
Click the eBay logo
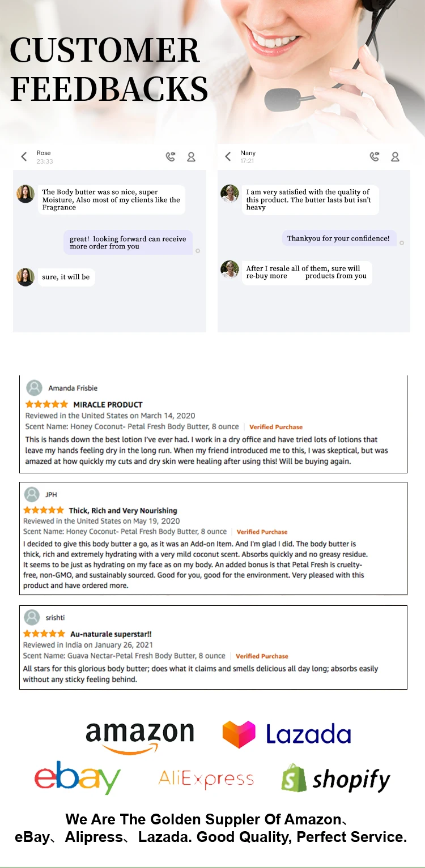click(78, 777)
